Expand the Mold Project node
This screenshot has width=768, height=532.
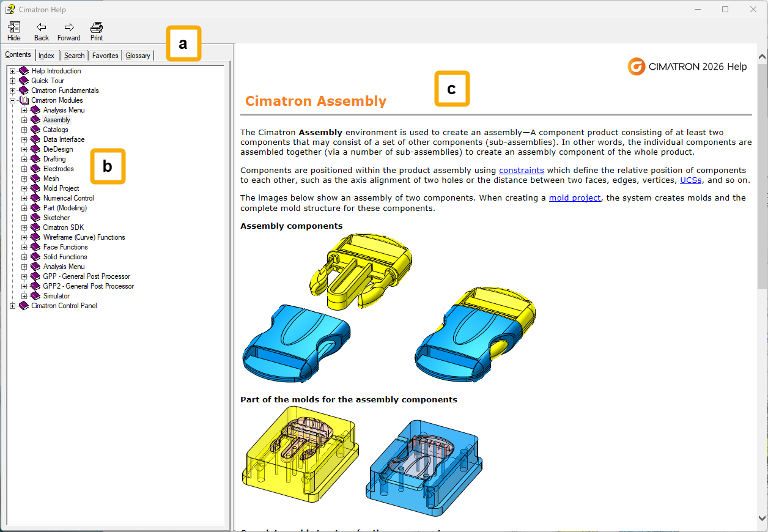[x=24, y=188]
